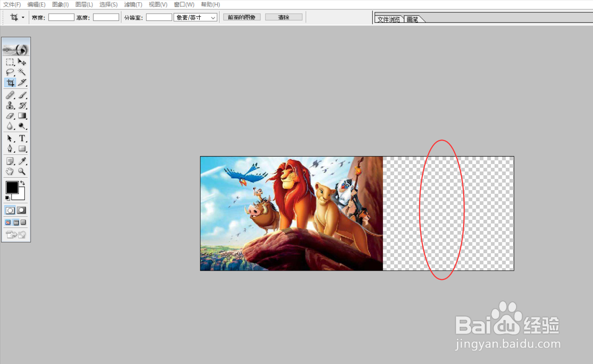Select the Gradient tool
This screenshot has height=364, width=593.
[x=22, y=116]
